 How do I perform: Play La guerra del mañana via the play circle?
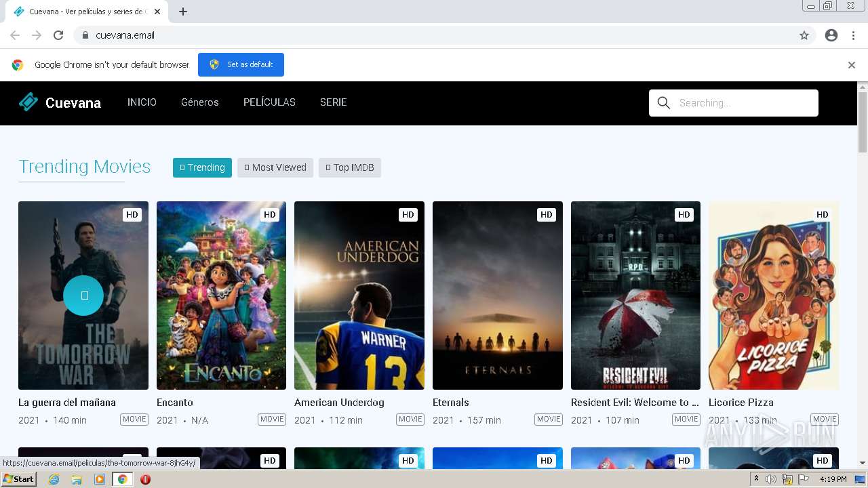[83, 296]
